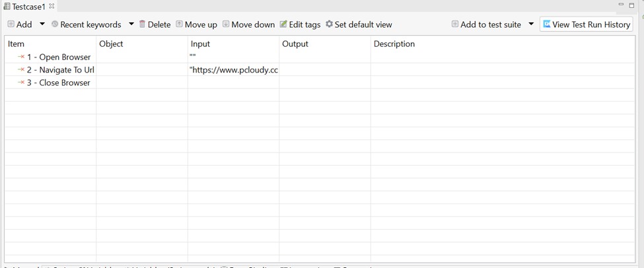The width and height of the screenshot is (644, 268).
Task: Maximize the Testcase1 editor panel
Action: point(631,5)
